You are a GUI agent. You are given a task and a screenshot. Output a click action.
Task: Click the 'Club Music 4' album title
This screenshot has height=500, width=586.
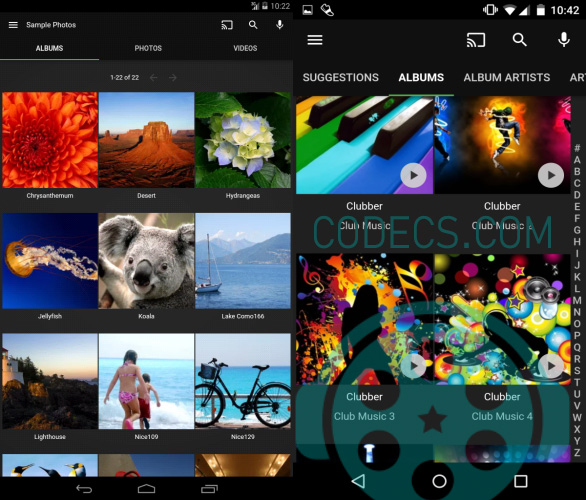[502, 416]
